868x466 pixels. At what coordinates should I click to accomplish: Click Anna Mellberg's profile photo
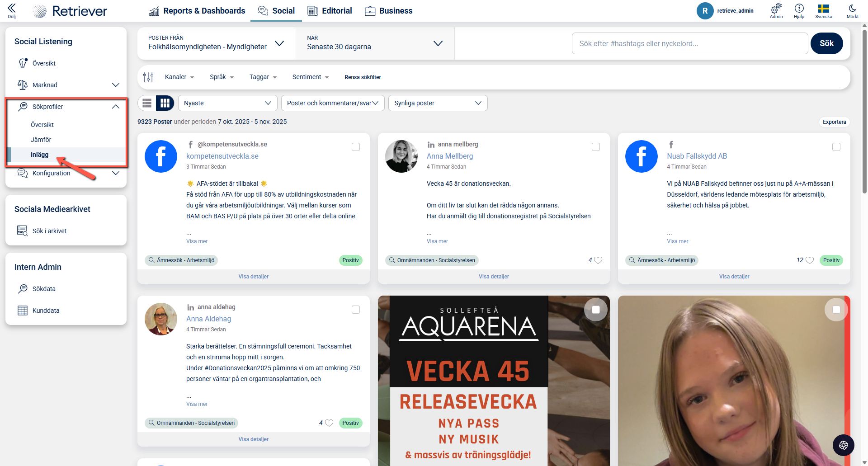tap(401, 156)
